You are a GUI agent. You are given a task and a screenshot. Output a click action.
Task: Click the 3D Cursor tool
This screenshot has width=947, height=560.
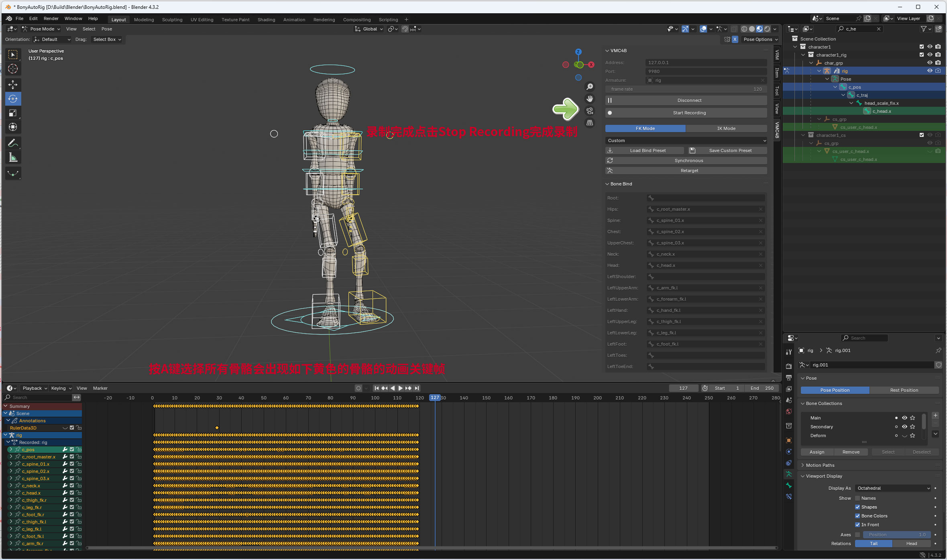[13, 69]
